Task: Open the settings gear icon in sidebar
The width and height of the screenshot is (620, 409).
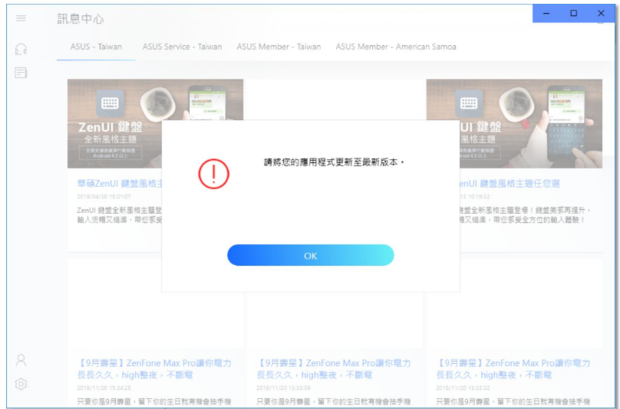Action: tap(21, 384)
